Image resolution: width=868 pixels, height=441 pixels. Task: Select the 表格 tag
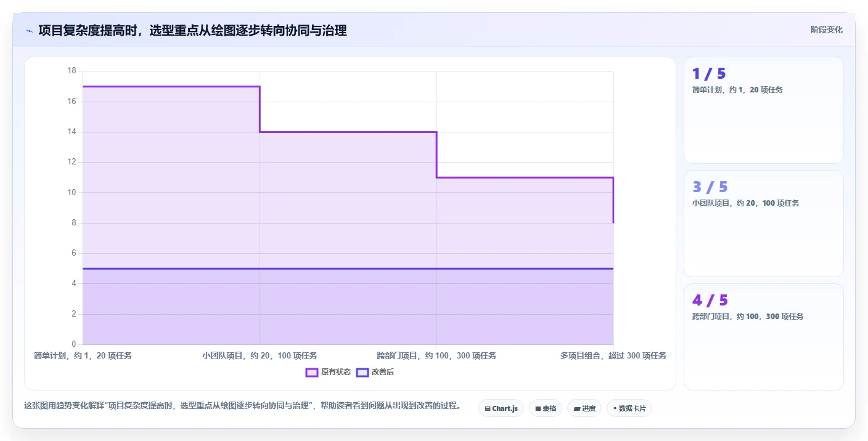click(x=546, y=408)
